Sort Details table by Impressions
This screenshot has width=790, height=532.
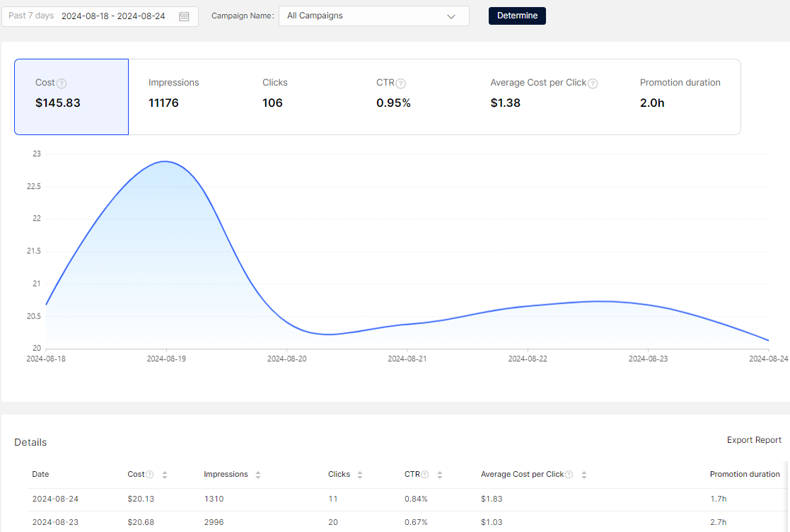[258, 475]
